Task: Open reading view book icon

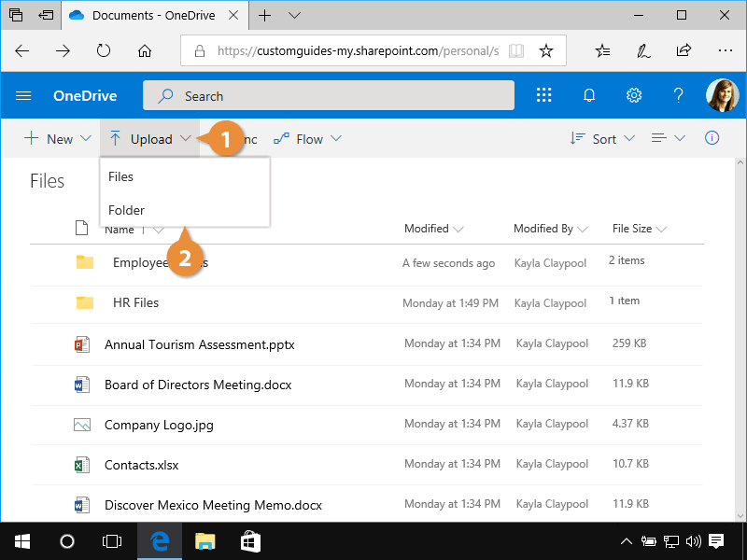Action: [x=516, y=50]
